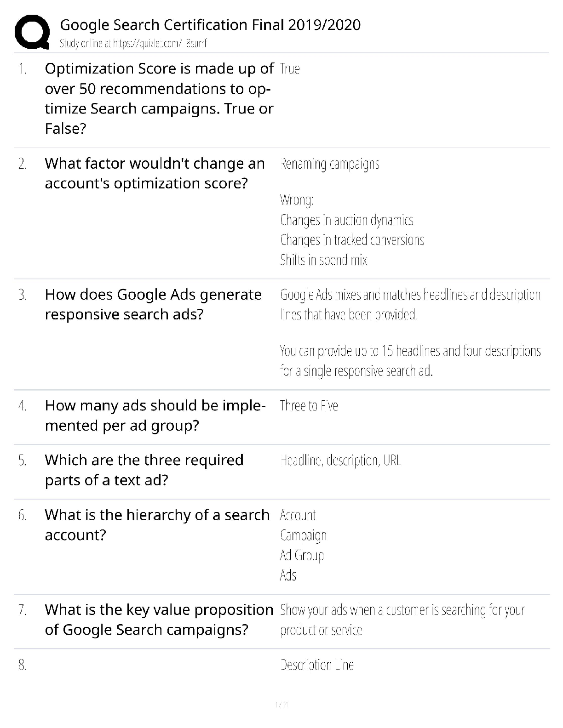The height and width of the screenshot is (728, 563).
Task: Select question 4 about ads per ad group
Action: (x=155, y=415)
